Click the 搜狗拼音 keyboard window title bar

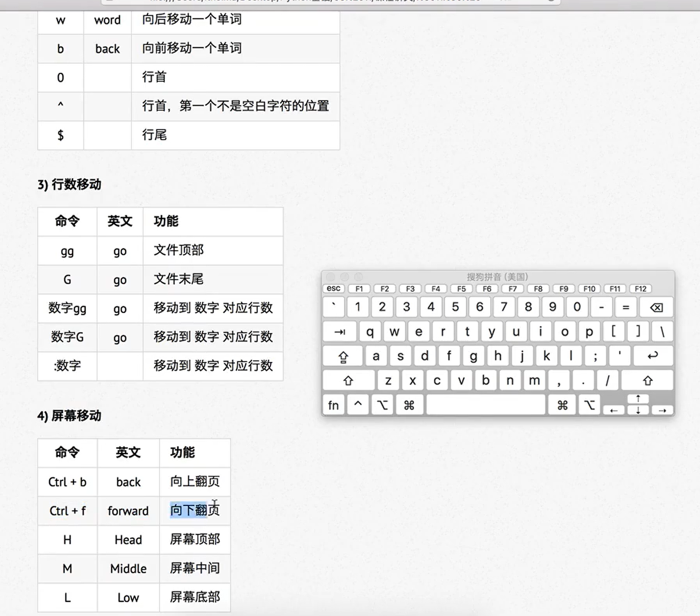click(497, 276)
